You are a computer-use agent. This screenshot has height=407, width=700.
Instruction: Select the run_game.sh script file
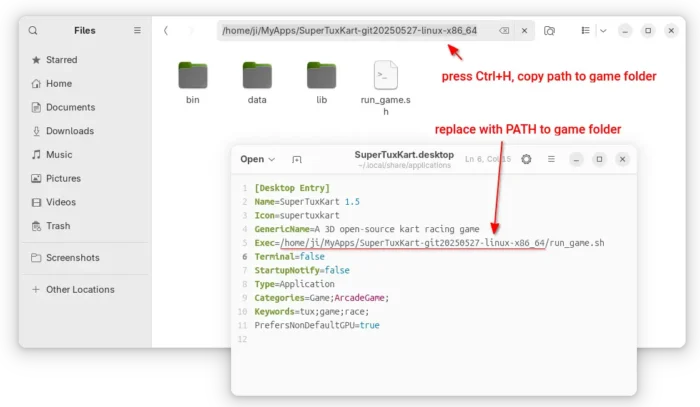(386, 88)
